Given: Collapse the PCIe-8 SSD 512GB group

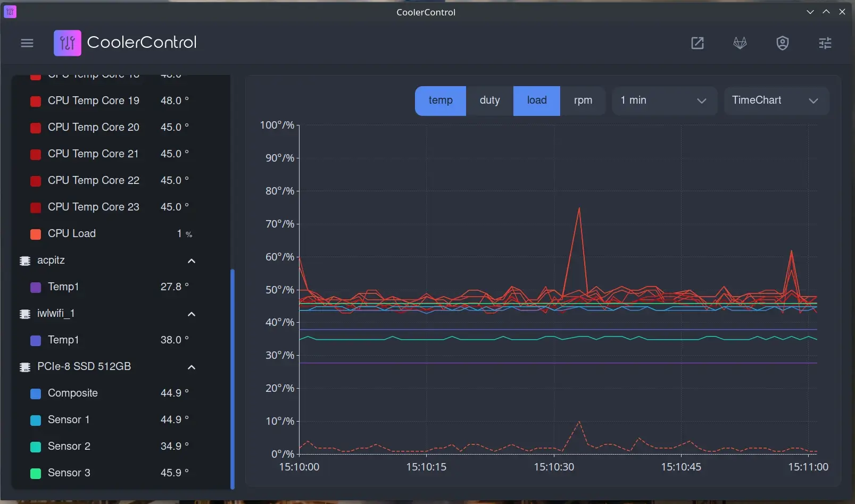Looking at the screenshot, I should pos(192,367).
